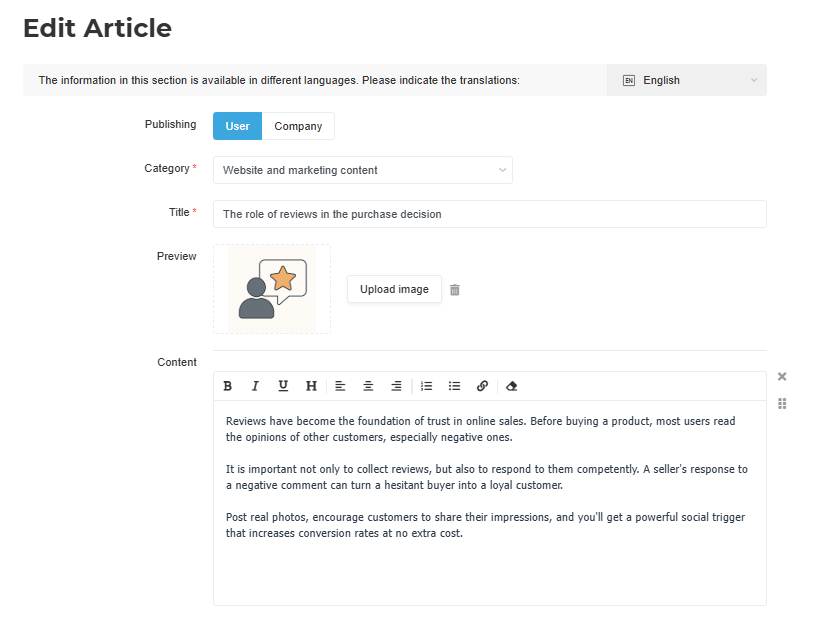Select User publishing option
This screenshot has width=819, height=623.
point(237,126)
